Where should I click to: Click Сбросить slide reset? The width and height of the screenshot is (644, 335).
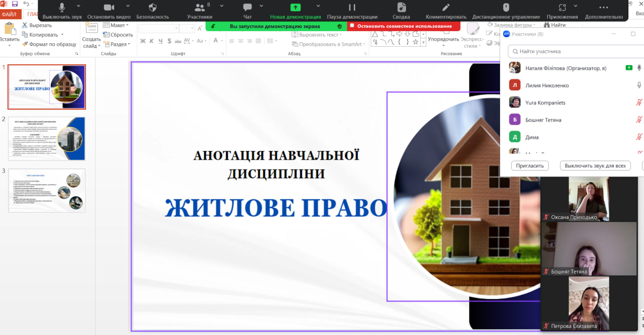118,35
